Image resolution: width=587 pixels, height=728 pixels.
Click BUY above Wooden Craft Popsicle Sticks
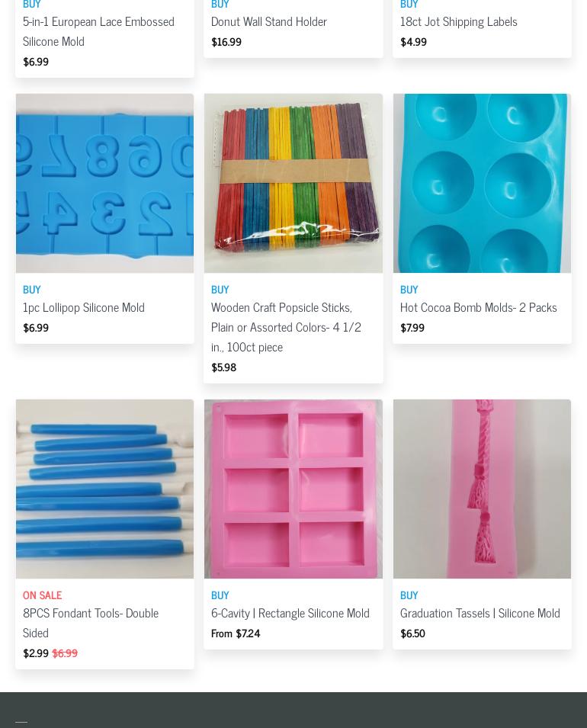[x=220, y=290]
